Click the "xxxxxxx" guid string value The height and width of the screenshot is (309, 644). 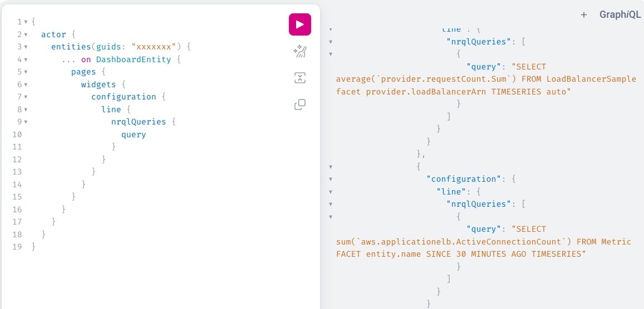154,47
